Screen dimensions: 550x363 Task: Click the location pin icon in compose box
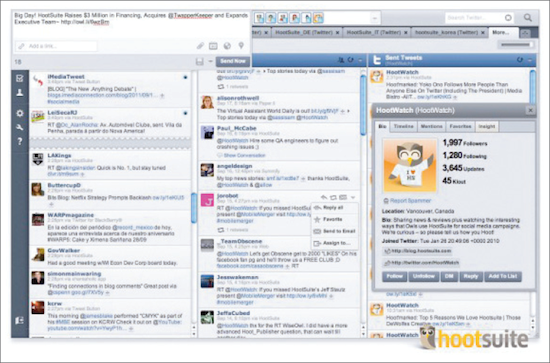point(241,46)
